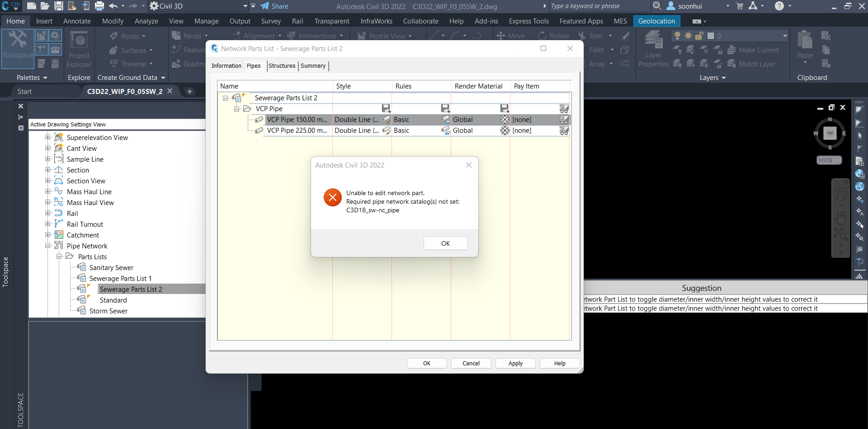Click the Pan hand icon in navigation bar
Screen dimensions: 868x429
click(840, 218)
